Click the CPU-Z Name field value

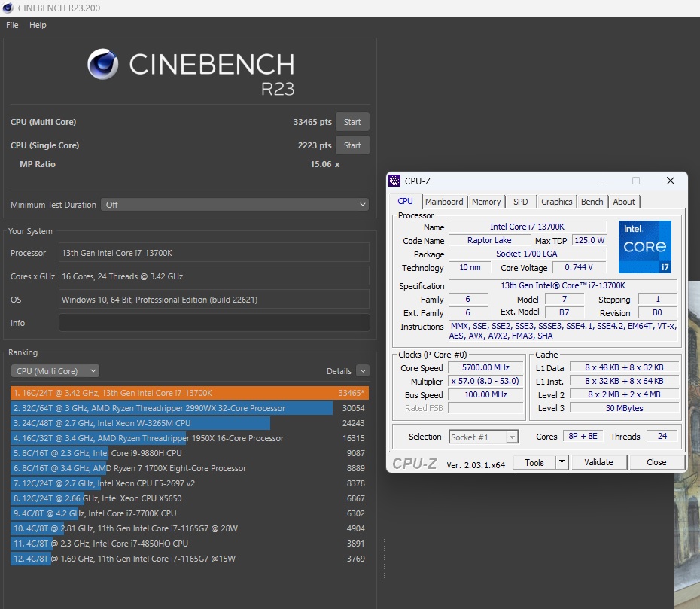[527, 227]
